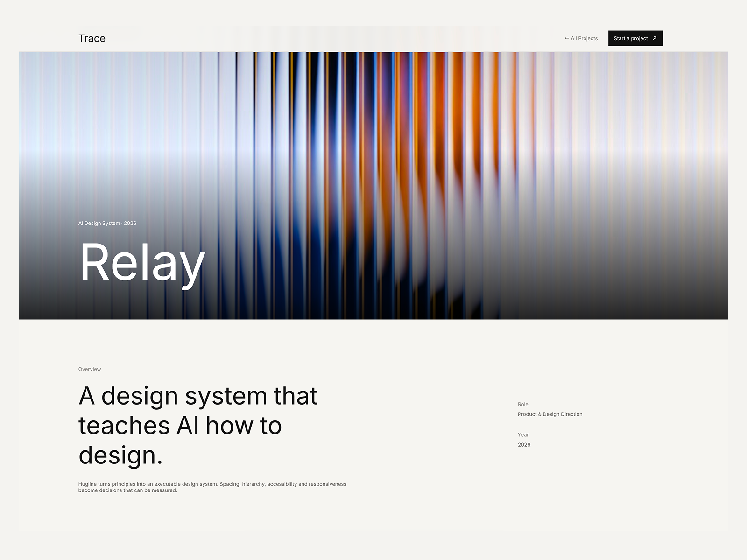Click the Trace logo
The image size is (747, 560).
(x=92, y=38)
